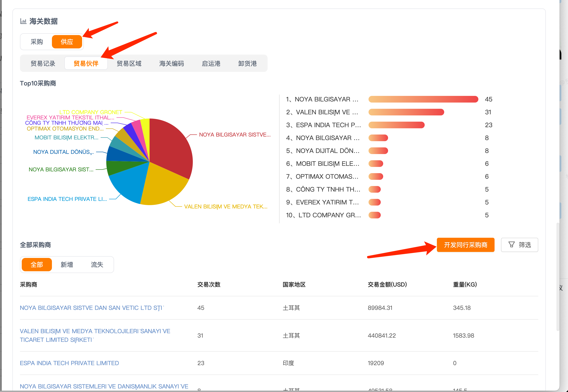This screenshot has width=568, height=392.
Task: Click pie label CÔNG TY TNHH THƯƠNG MẠI
Action: 67,123
